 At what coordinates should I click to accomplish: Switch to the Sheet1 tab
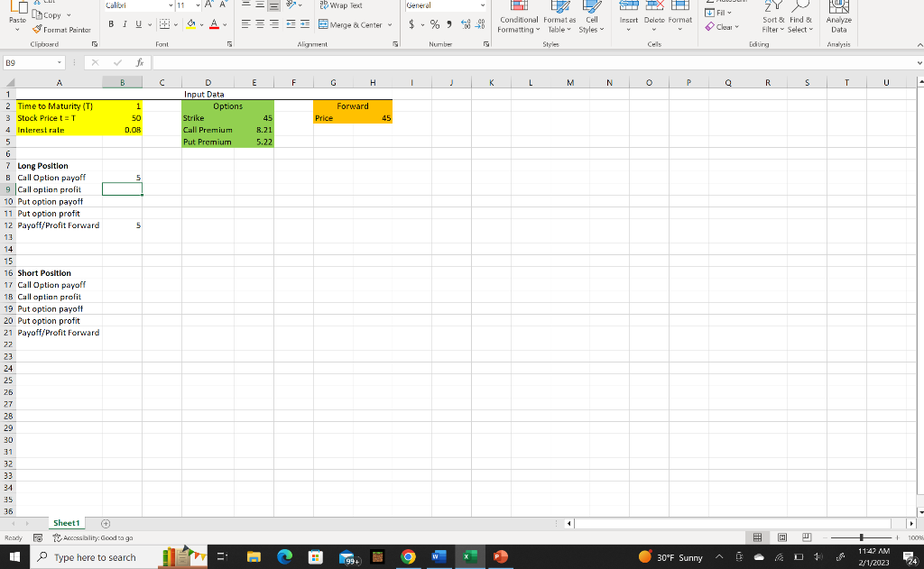point(66,523)
